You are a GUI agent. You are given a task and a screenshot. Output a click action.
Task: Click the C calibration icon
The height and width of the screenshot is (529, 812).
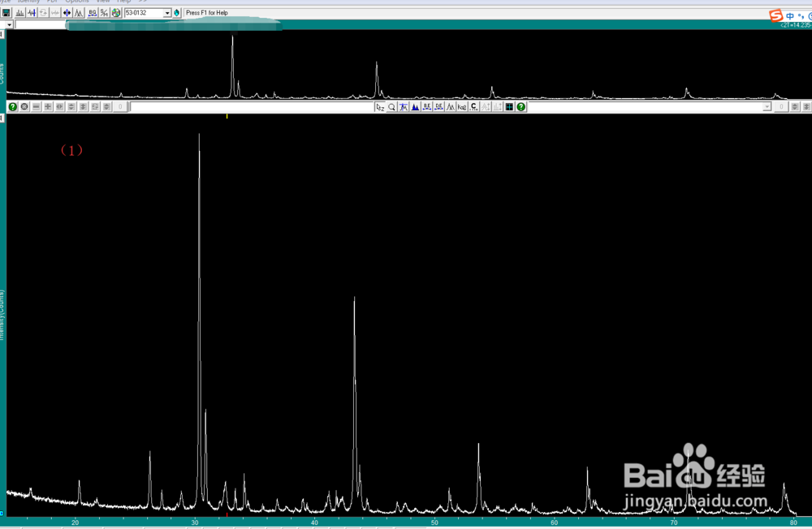click(474, 107)
